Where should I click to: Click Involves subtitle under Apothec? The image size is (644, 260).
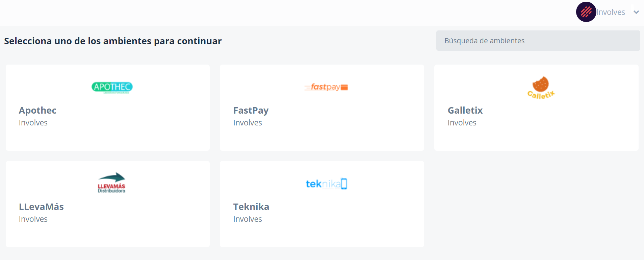click(x=33, y=123)
